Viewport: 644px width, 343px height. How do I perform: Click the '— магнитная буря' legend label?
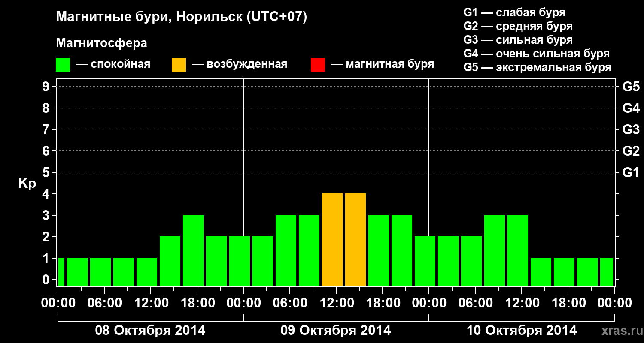(x=383, y=64)
